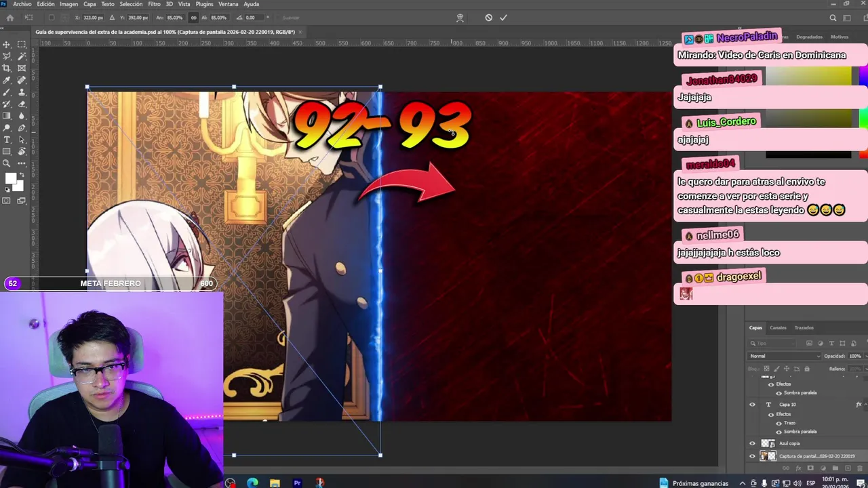Select the Blur tool

pos(22,116)
